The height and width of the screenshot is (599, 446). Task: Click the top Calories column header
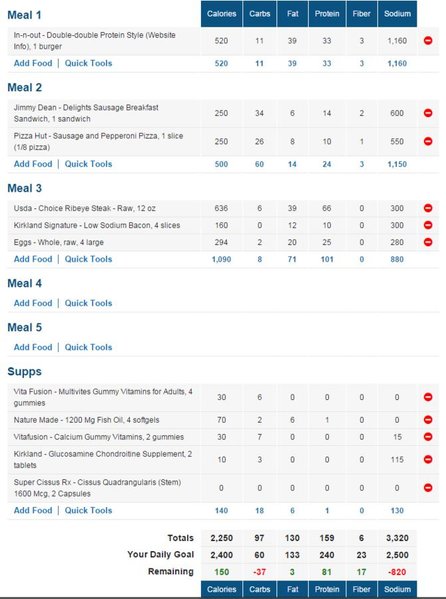pos(222,14)
